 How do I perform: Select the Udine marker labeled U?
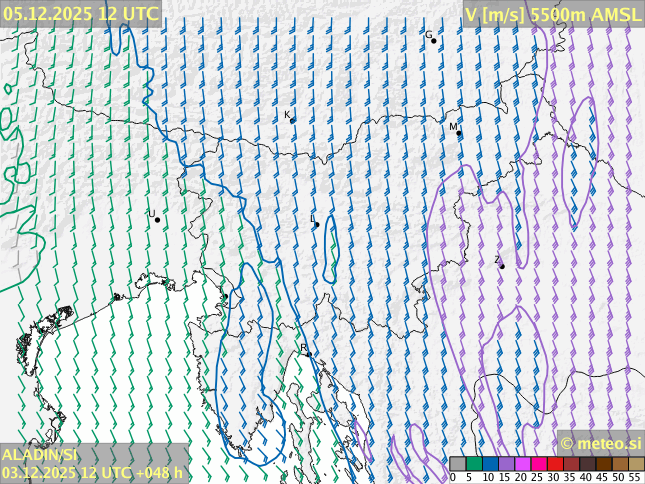tap(157, 219)
